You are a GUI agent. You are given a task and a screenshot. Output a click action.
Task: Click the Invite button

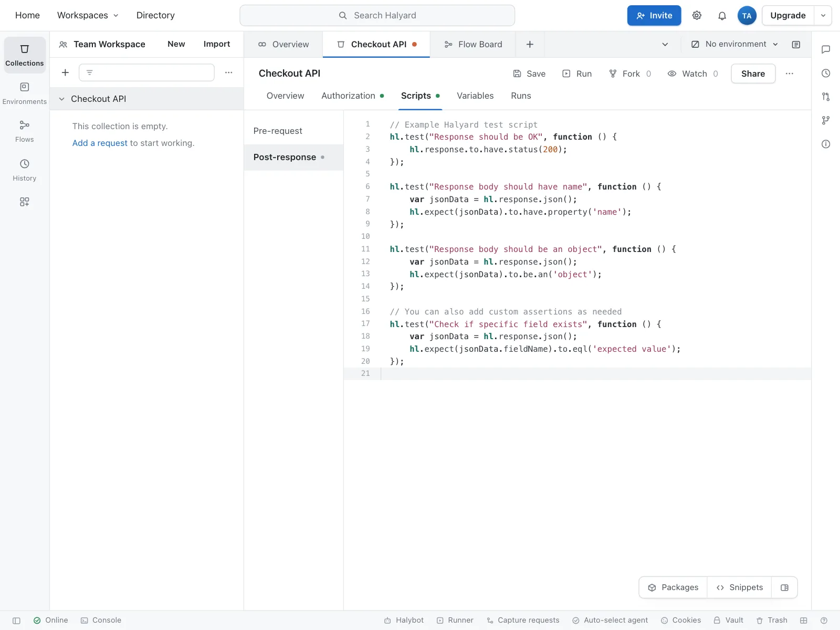pyautogui.click(x=654, y=16)
